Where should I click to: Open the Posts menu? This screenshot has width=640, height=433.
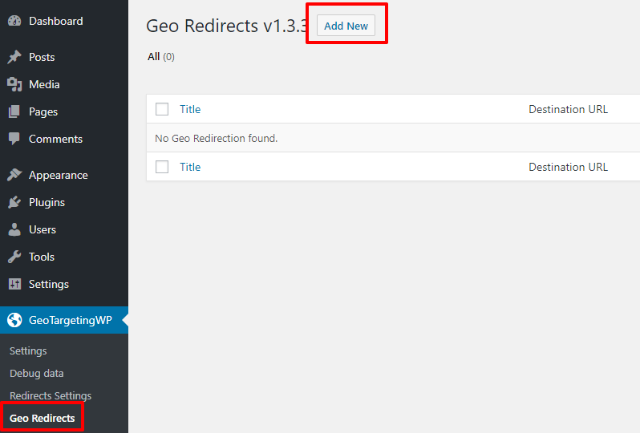click(64, 57)
